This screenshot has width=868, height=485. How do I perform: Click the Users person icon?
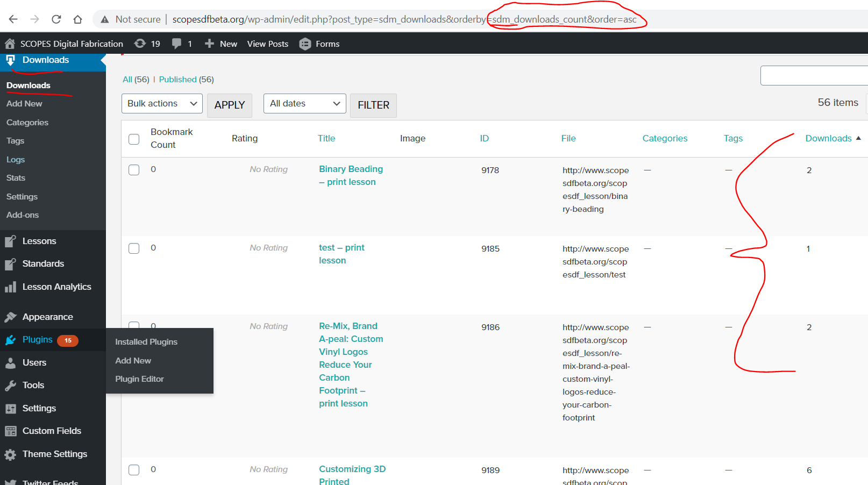(x=10, y=363)
